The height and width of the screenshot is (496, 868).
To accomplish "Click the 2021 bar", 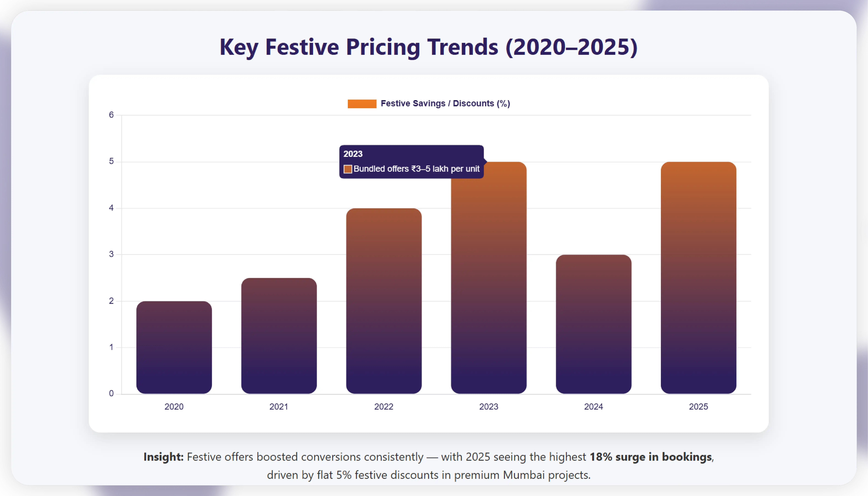I will (x=279, y=336).
